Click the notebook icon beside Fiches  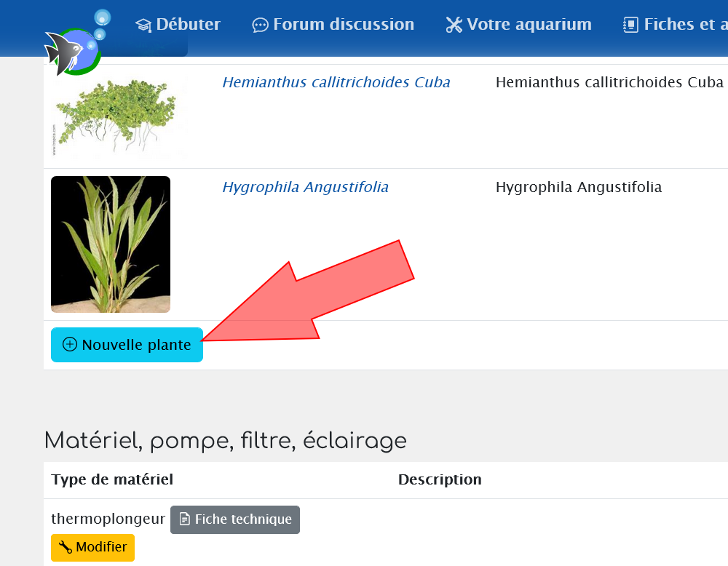pyautogui.click(x=630, y=25)
